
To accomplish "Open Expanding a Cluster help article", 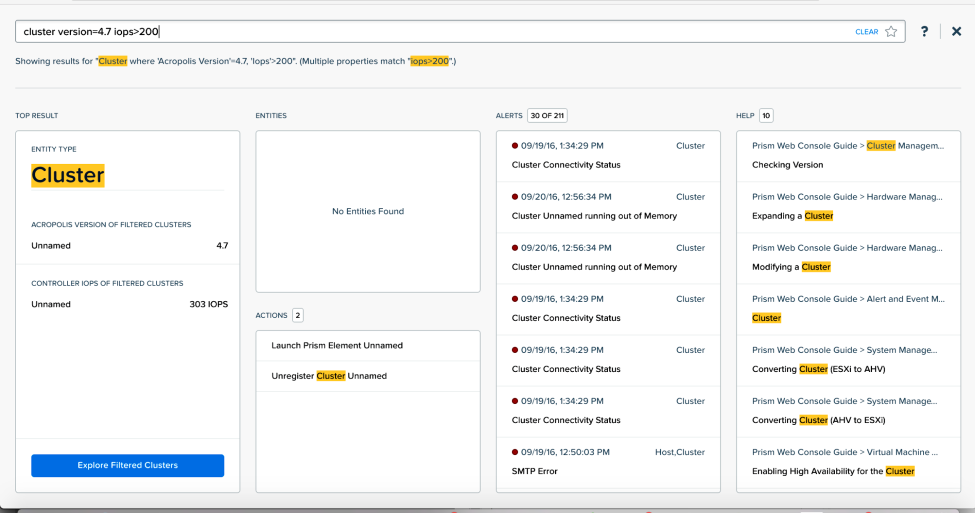I will tap(848, 206).
